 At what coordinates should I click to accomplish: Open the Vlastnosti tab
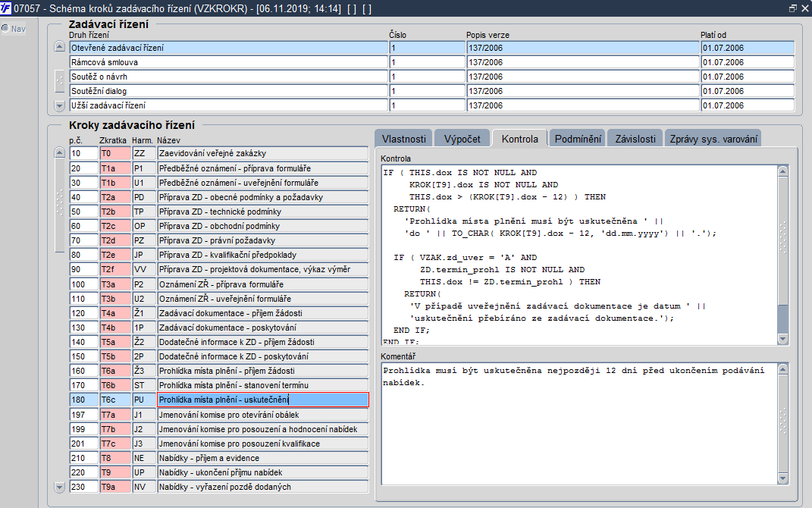pos(404,139)
